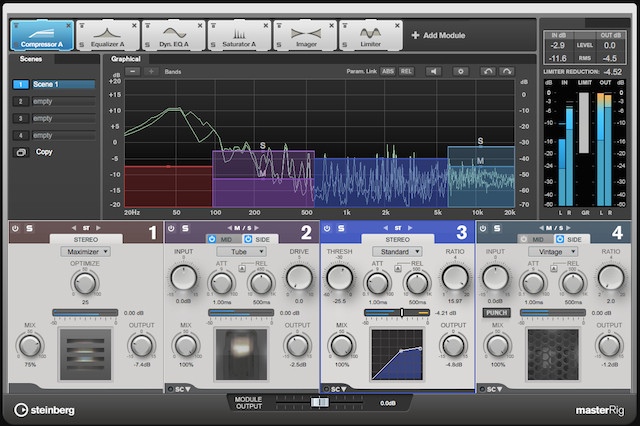
Task: Toggle band 3 auto release button
Action: point(398,268)
